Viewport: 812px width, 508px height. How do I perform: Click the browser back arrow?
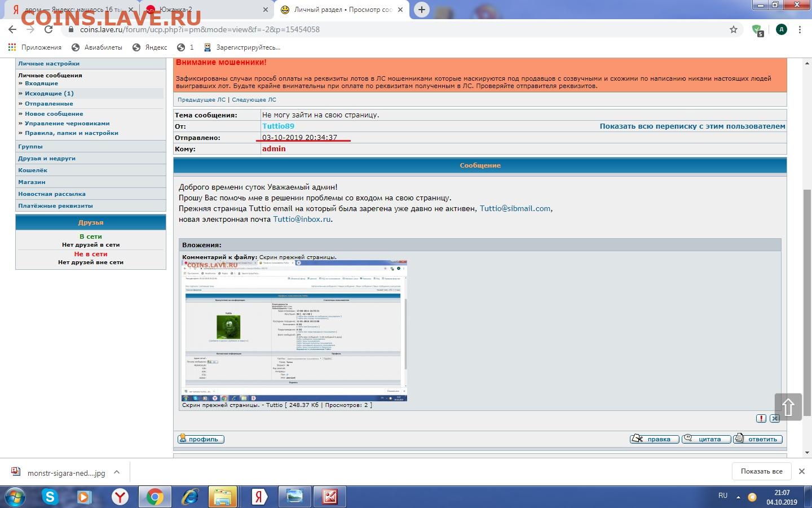click(12, 29)
